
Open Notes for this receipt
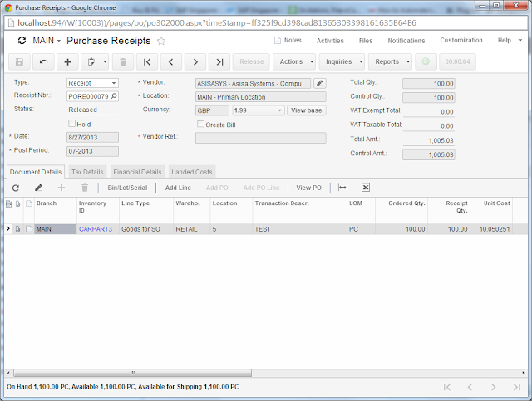coord(288,41)
